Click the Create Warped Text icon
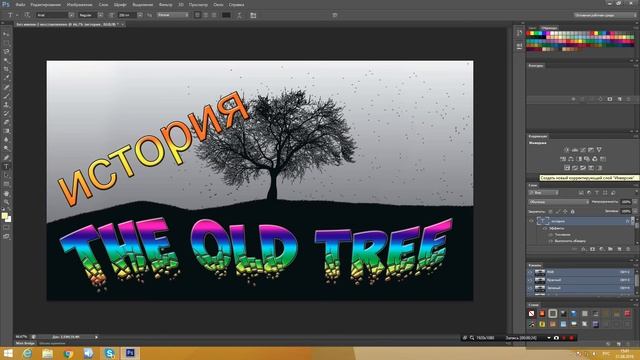This screenshot has height=360, width=640. click(239, 15)
